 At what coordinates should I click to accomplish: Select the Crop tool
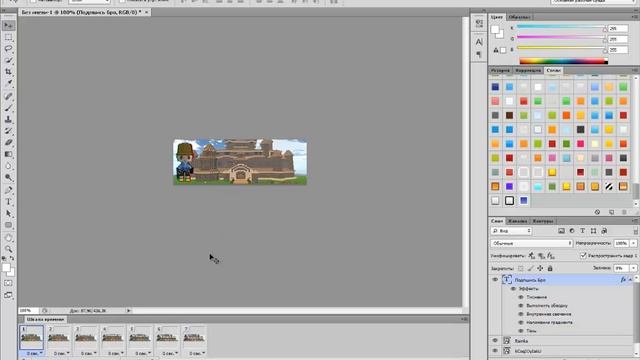(x=8, y=72)
